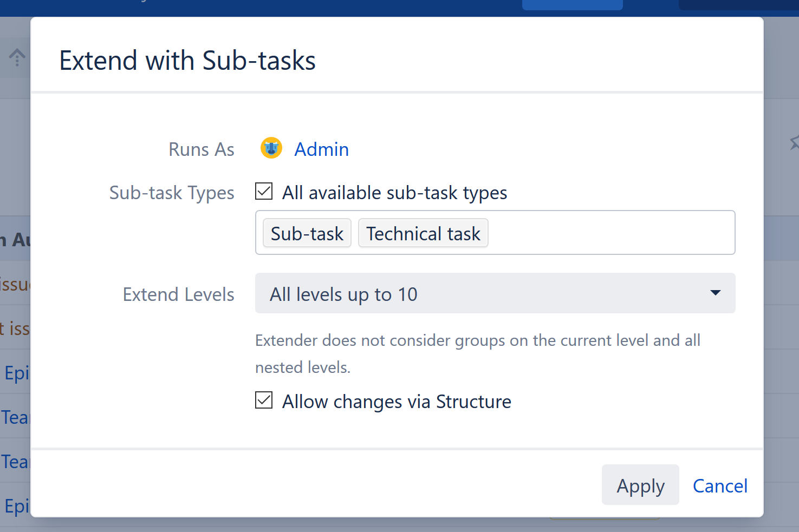Click inside the sub-task types field
799x532 pixels.
596,233
